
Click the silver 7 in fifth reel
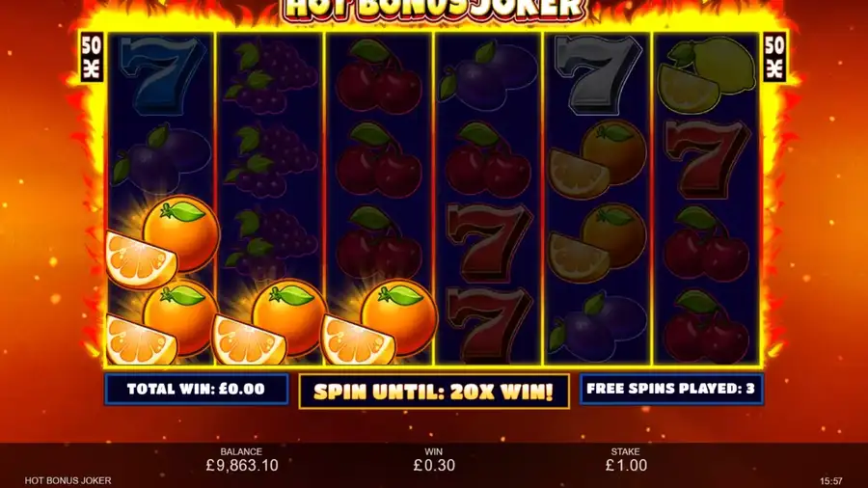[597, 74]
